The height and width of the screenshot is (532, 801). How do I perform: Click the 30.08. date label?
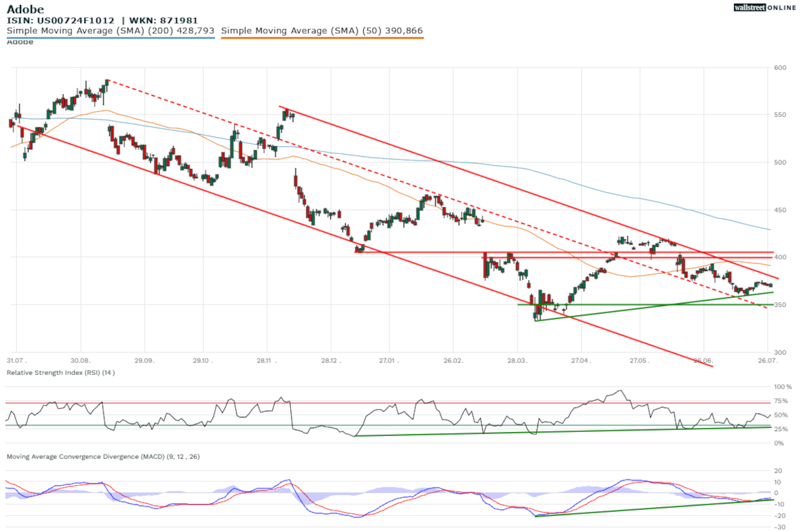81,361
